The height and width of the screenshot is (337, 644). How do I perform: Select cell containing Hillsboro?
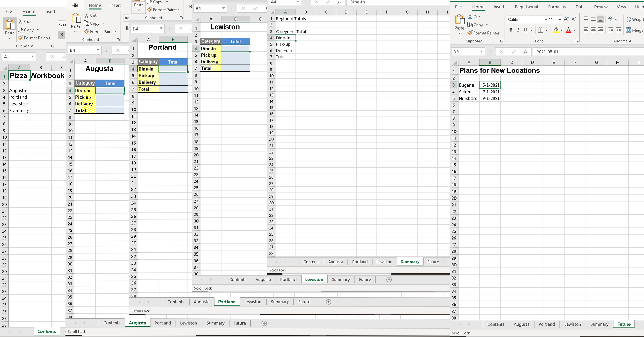tap(468, 98)
